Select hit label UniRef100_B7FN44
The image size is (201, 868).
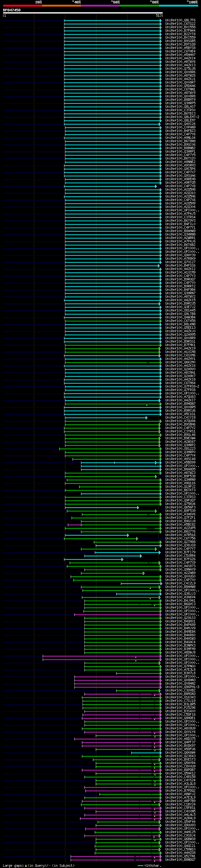180,31
